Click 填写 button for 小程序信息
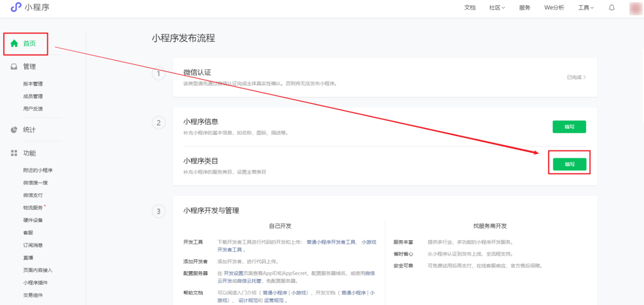The height and width of the screenshot is (305, 644). tap(569, 127)
